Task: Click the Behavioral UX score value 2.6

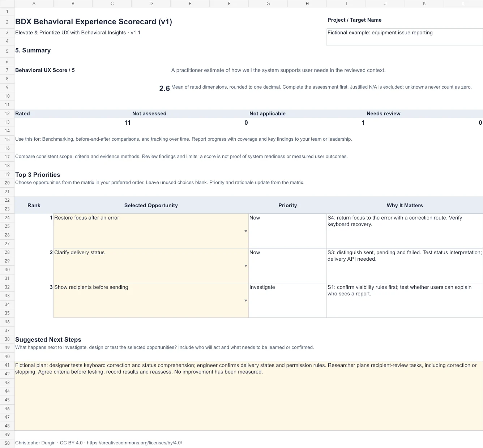Action: 164,89
